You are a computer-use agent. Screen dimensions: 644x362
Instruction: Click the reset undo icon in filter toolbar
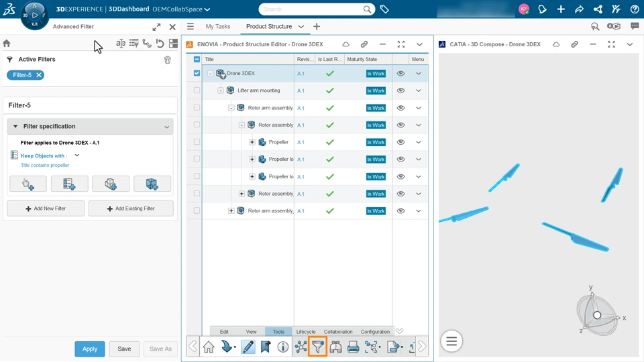coord(160,43)
